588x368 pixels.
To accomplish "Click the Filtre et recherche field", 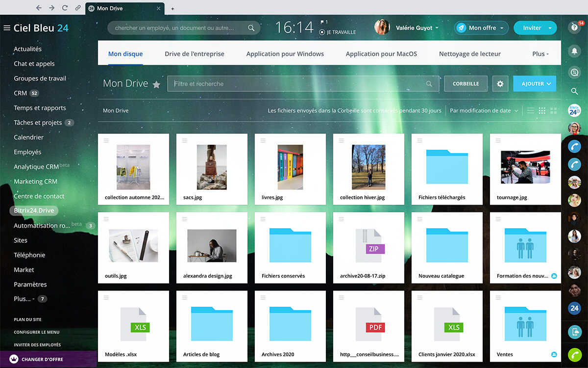I will (x=299, y=84).
